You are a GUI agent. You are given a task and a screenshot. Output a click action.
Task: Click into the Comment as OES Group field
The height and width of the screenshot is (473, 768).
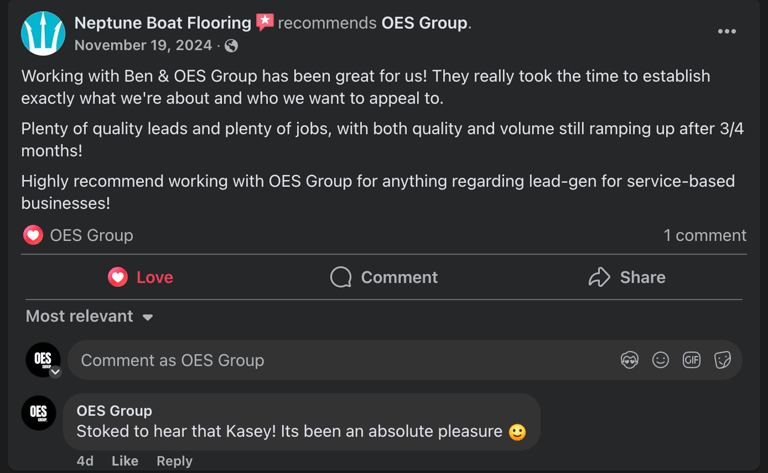(340, 360)
